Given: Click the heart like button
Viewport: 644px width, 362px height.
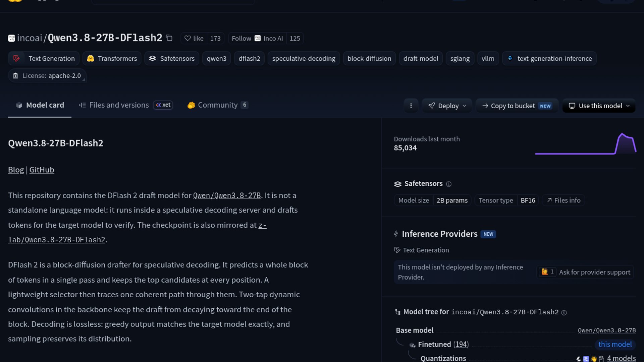Looking at the screenshot, I should click(x=194, y=38).
